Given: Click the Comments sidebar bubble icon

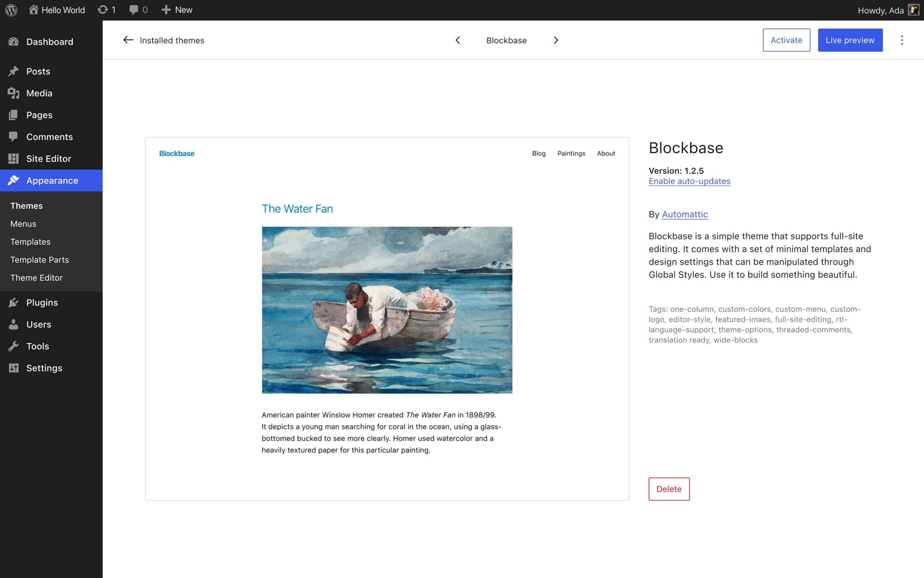Looking at the screenshot, I should click(x=14, y=137).
